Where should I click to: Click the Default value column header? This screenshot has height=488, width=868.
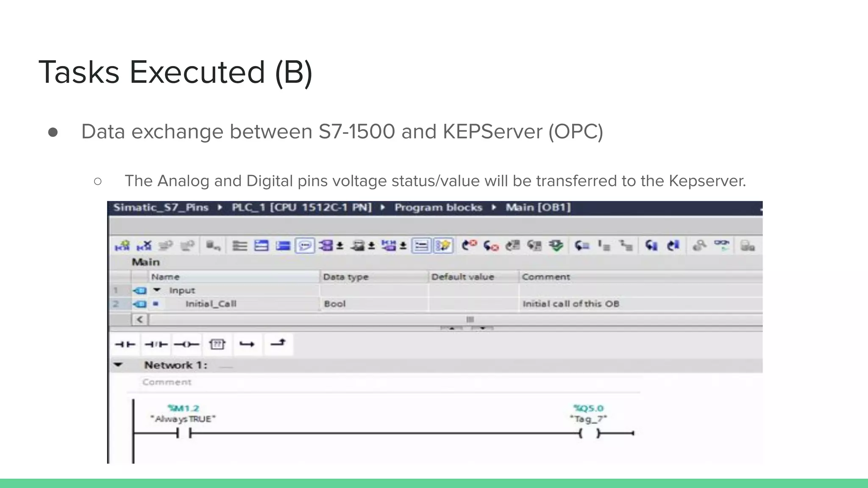(473, 277)
